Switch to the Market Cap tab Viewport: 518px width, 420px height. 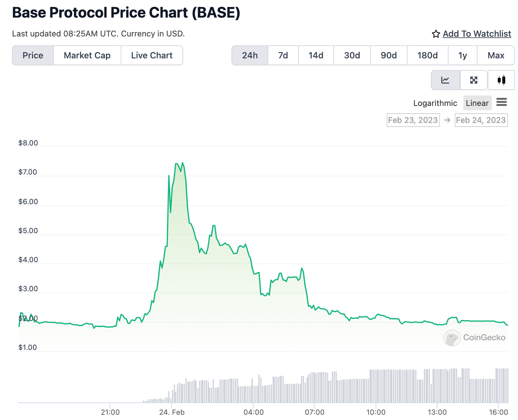click(87, 55)
